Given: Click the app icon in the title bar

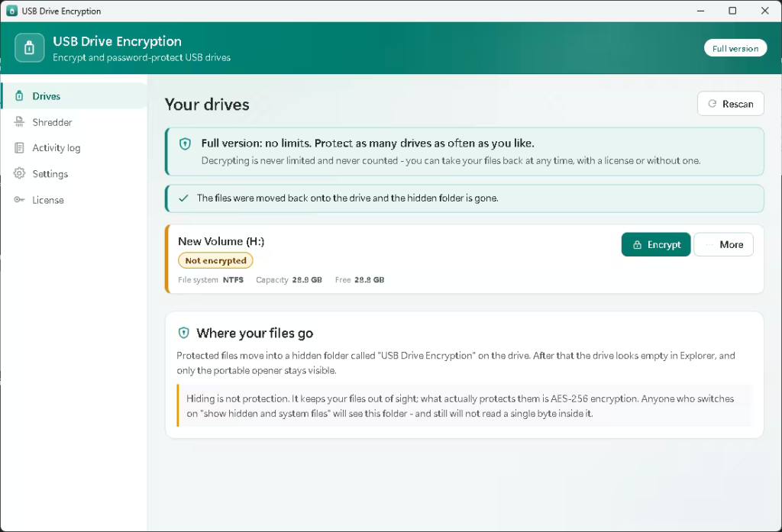Looking at the screenshot, I should (x=11, y=11).
